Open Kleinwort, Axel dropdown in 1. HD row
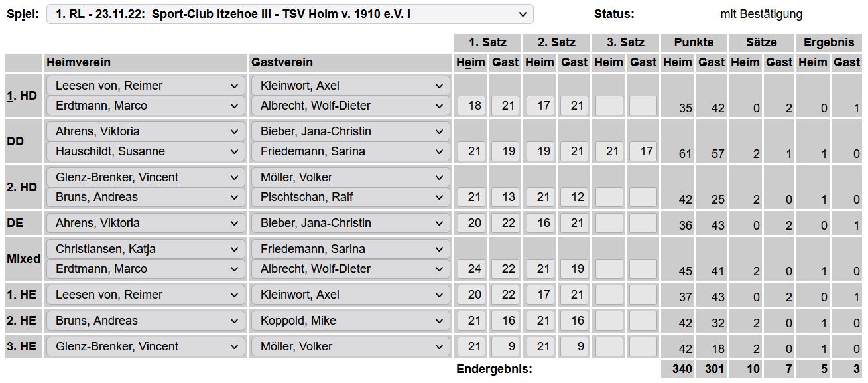The height and width of the screenshot is (383, 868). (x=351, y=86)
